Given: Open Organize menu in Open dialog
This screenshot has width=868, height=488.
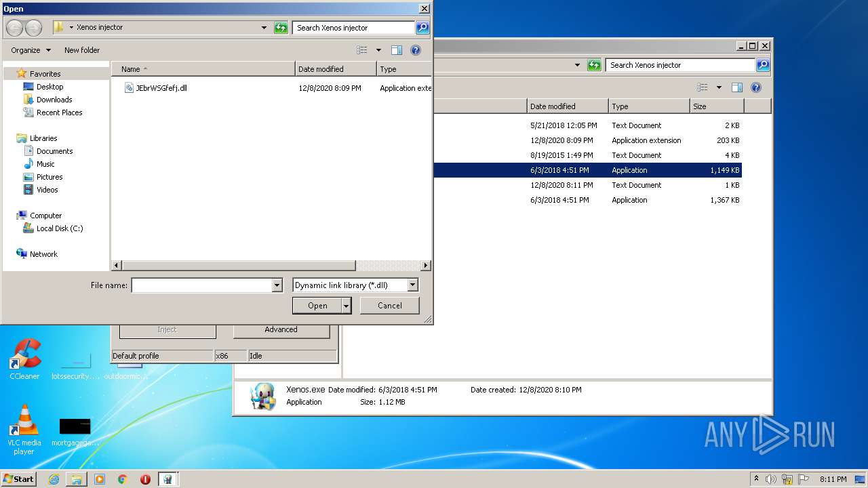Looking at the screenshot, I should (31, 50).
